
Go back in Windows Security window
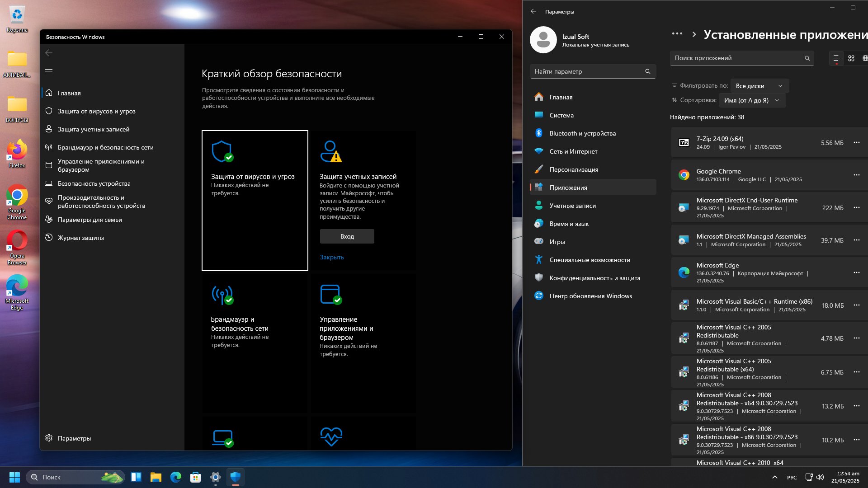pos(49,53)
